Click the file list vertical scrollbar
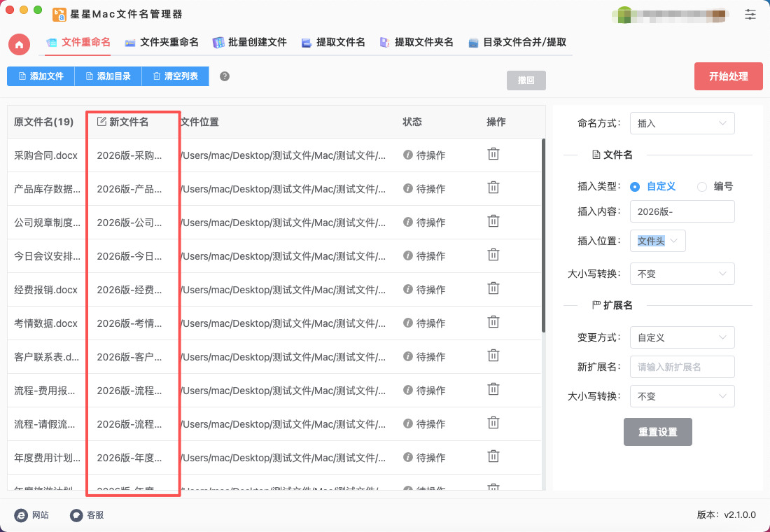The height and width of the screenshot is (532, 770). click(x=543, y=236)
